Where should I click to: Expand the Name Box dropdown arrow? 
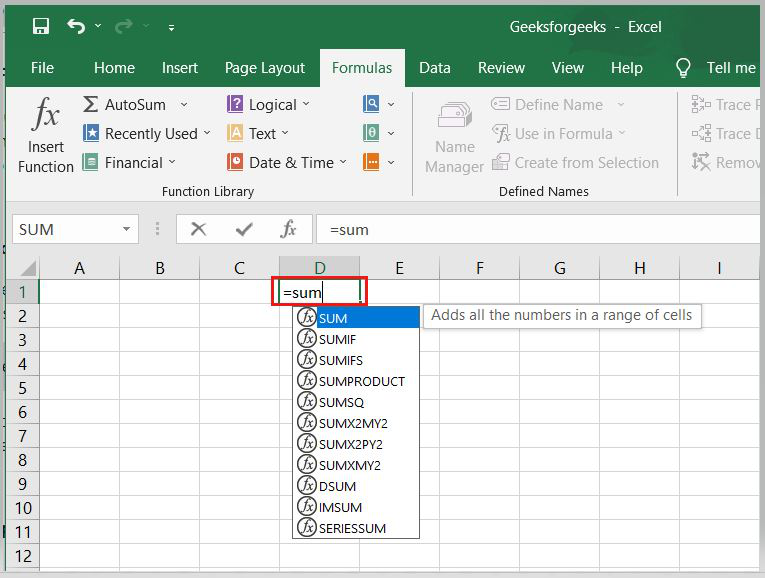click(x=126, y=229)
